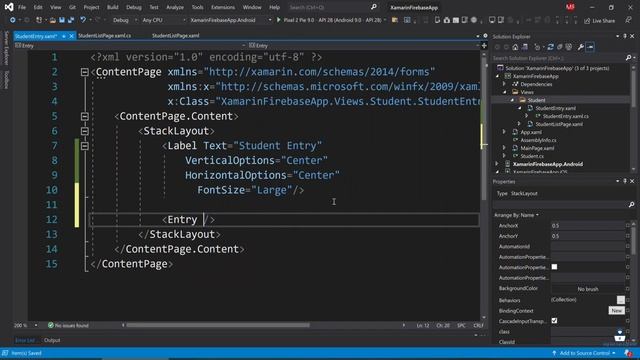Click the MB account avatar
Screen dimensions: 640x360
pos(570,7)
